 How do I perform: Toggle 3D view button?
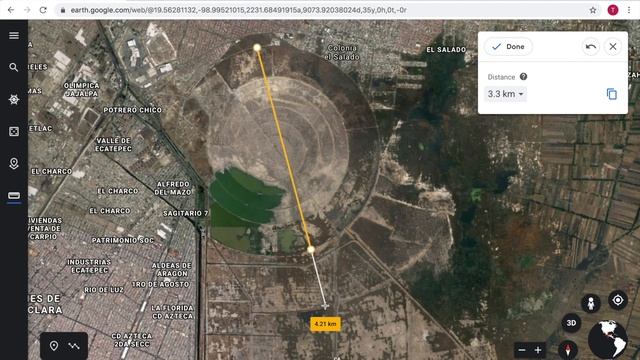pos(571,323)
